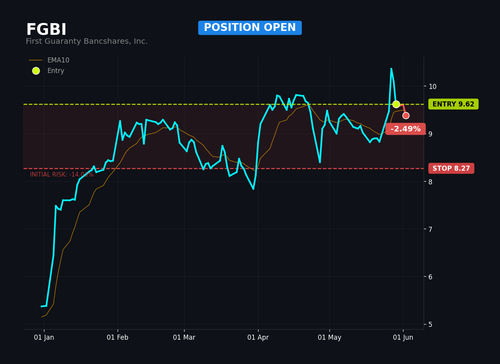This screenshot has width=500, height=364.
Task: Click the Entry legend label
Action: (56, 71)
